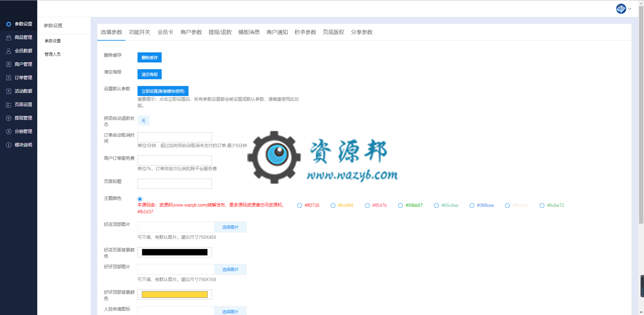The width and height of the screenshot is (644, 315).
Task: Switch to the 商户通知 tab
Action: [x=277, y=32]
